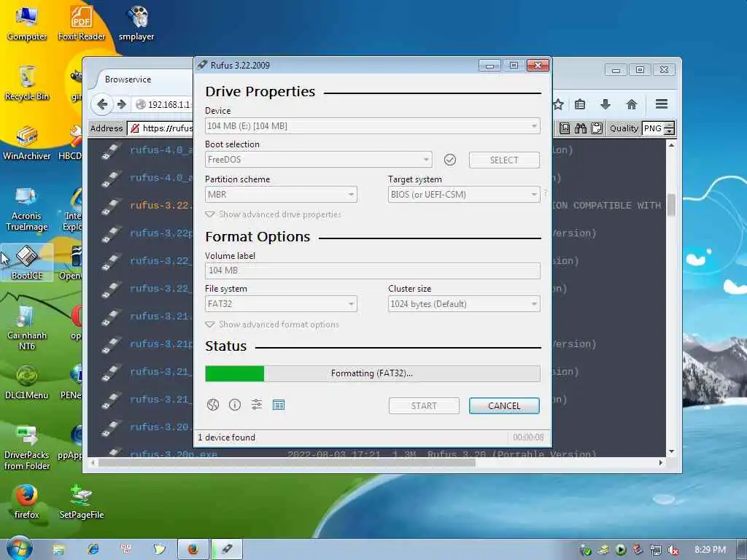Open the DLC1Menu desktop icon
The image size is (747, 560).
tap(27, 382)
